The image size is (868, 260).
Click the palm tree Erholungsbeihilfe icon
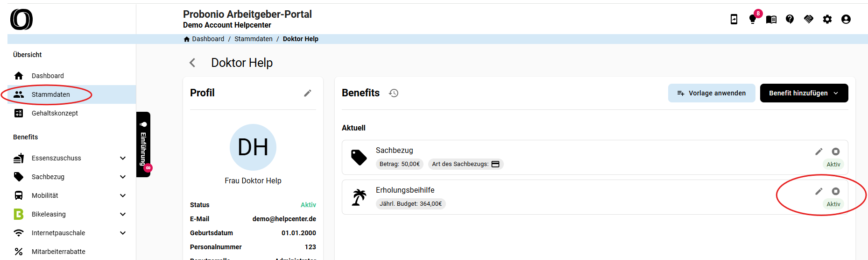[x=359, y=197]
